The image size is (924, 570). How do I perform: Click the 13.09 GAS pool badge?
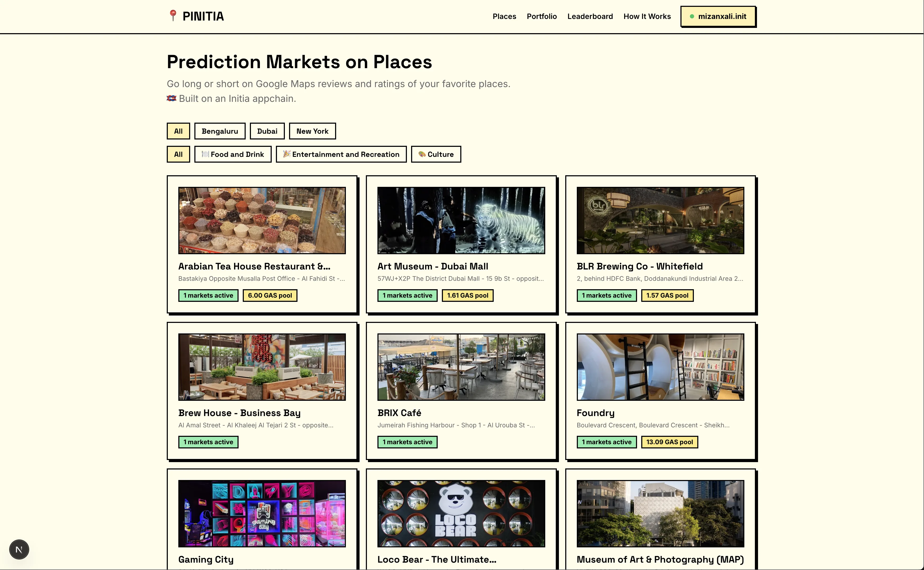click(669, 442)
